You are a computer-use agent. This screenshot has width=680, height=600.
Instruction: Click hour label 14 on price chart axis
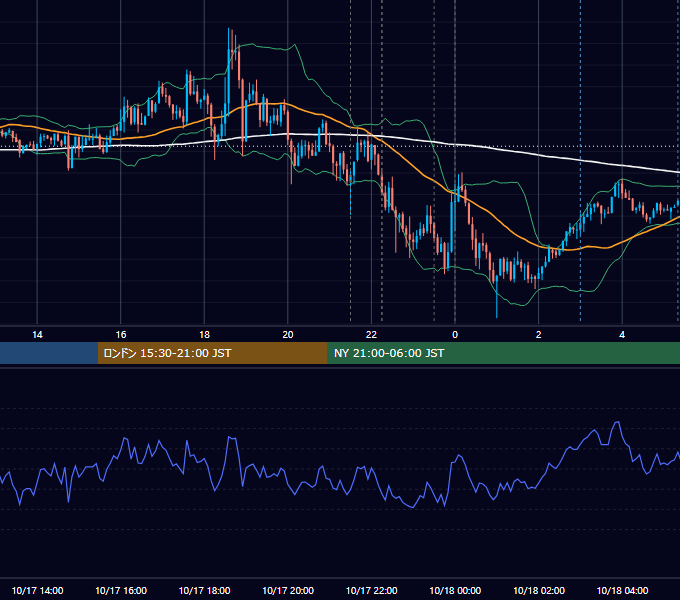tap(37, 335)
